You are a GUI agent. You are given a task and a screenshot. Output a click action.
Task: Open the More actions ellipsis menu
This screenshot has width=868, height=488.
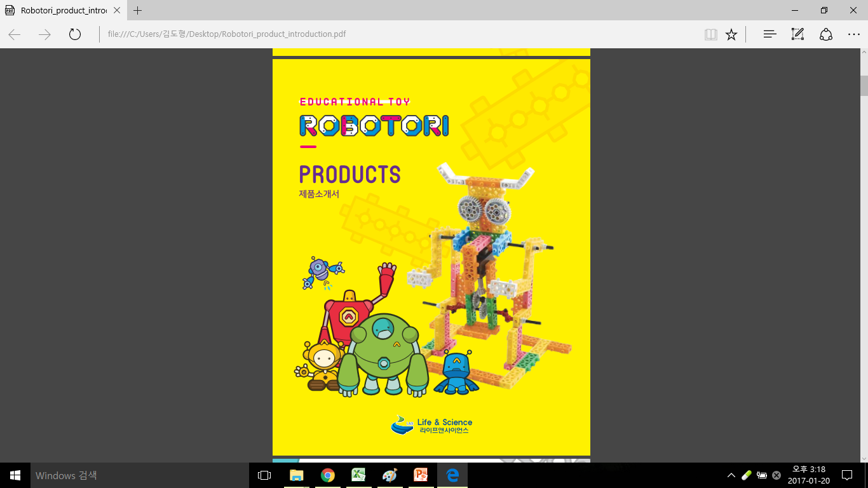tap(853, 34)
